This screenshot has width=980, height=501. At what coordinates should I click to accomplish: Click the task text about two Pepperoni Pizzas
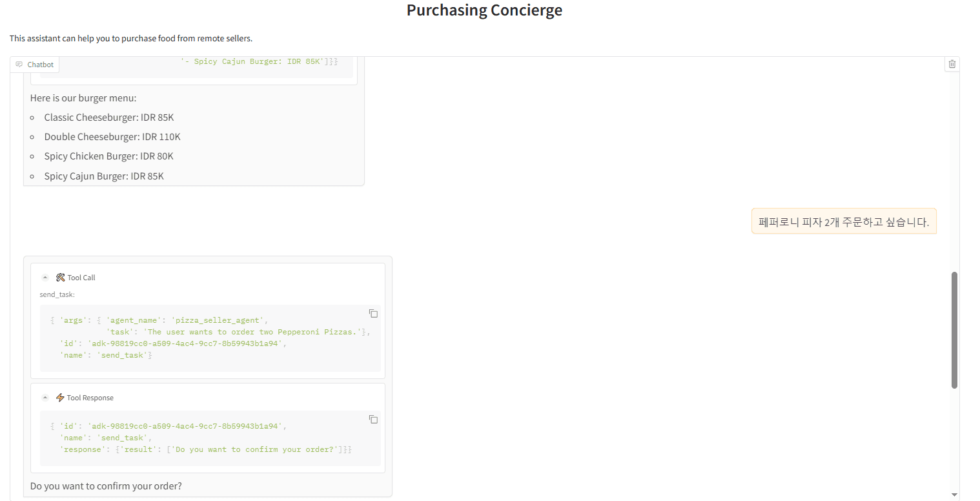(x=252, y=332)
